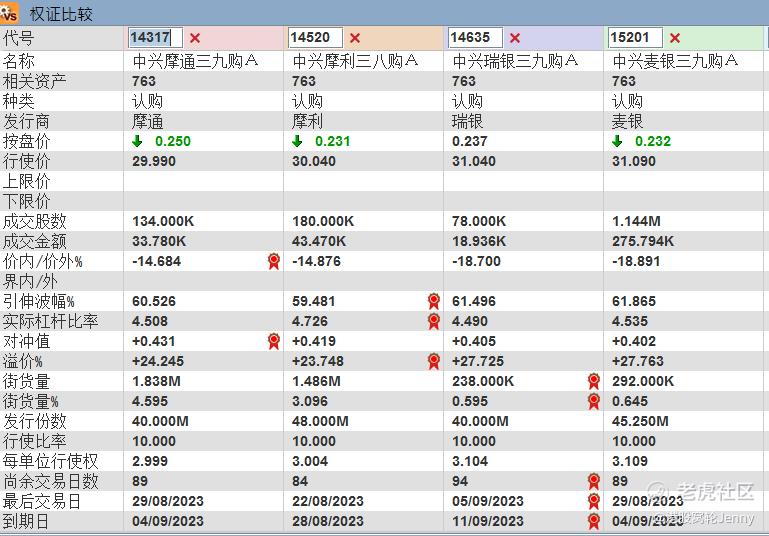The image size is (769, 536).
Task: Click the 行使价 row label
Action: pyautogui.click(x=26, y=161)
